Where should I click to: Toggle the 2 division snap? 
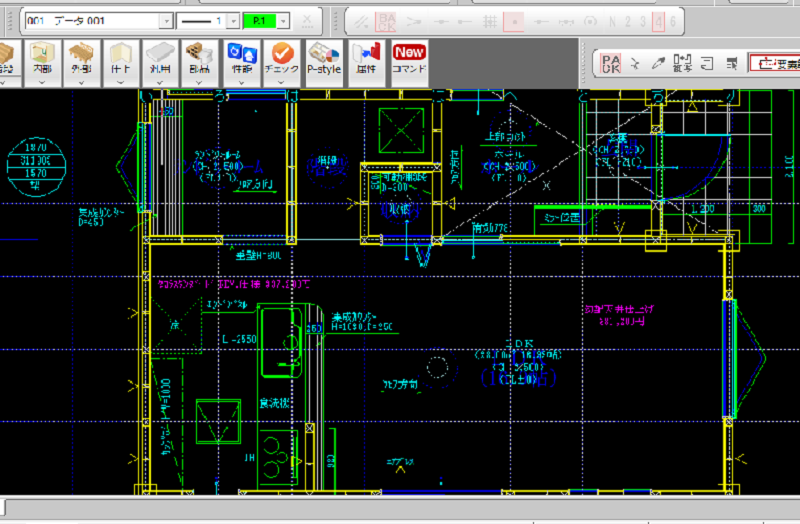628,21
